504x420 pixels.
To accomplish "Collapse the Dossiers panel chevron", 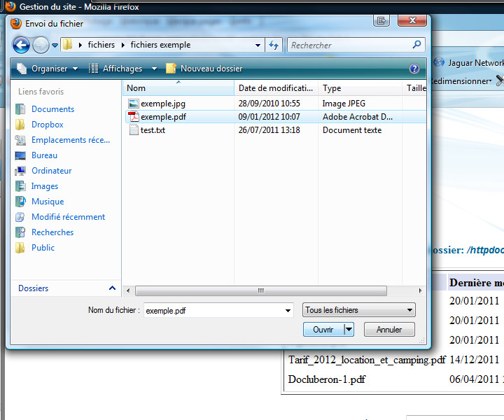I will (x=112, y=288).
